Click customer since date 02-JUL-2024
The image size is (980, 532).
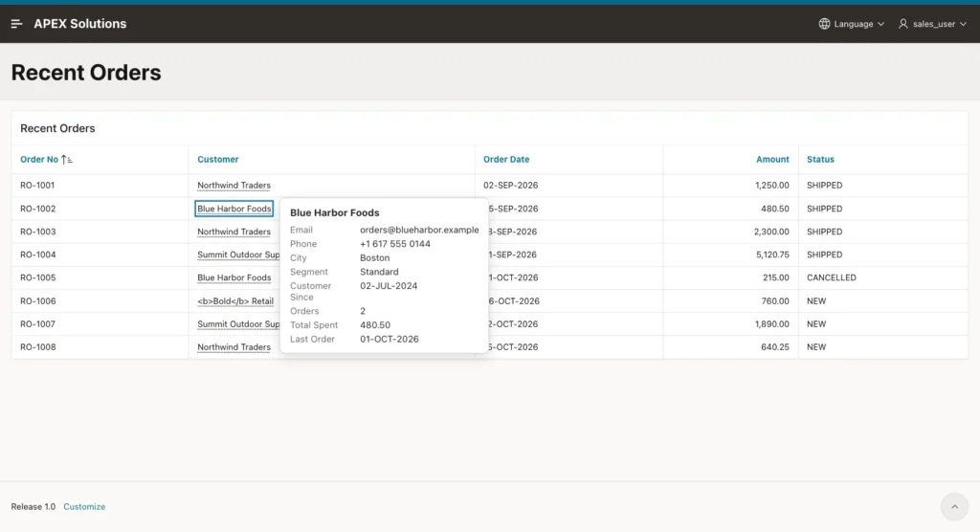click(389, 286)
